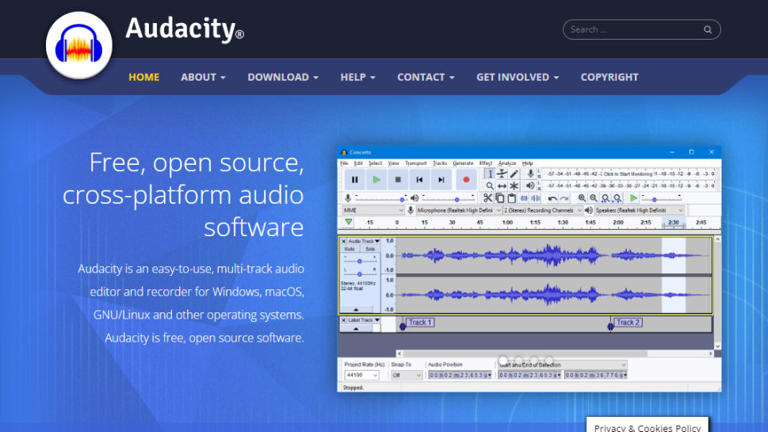Viewport: 768px width, 432px height.
Task: Collapse the Label Track panel
Action: click(356, 329)
